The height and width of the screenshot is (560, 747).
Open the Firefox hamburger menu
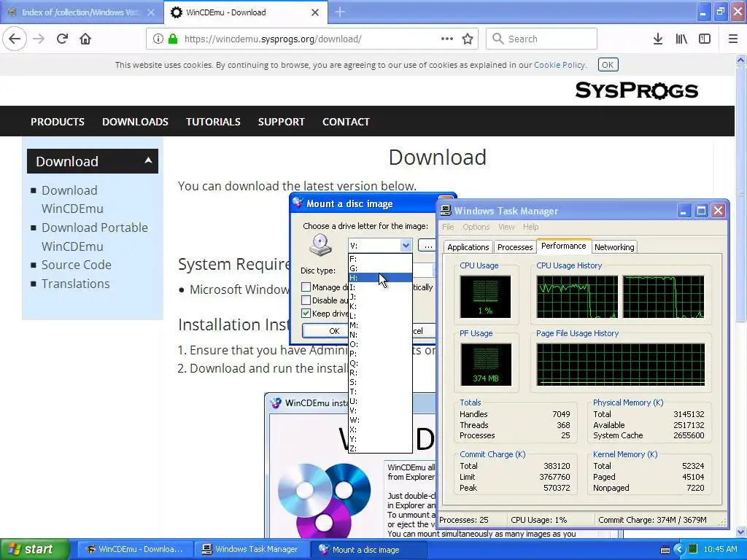click(x=733, y=39)
